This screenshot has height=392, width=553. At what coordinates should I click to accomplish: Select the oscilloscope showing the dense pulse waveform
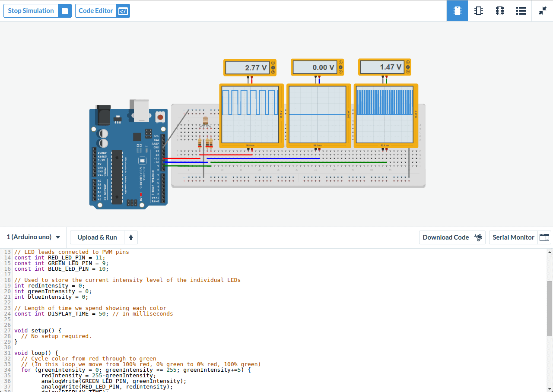(386, 115)
